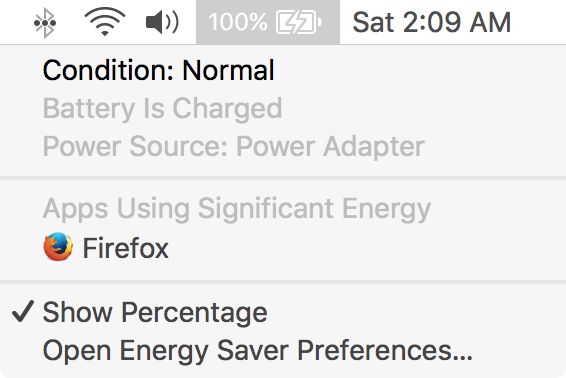566x378 pixels.
Task: Click the charging battery icon
Action: (x=299, y=22)
